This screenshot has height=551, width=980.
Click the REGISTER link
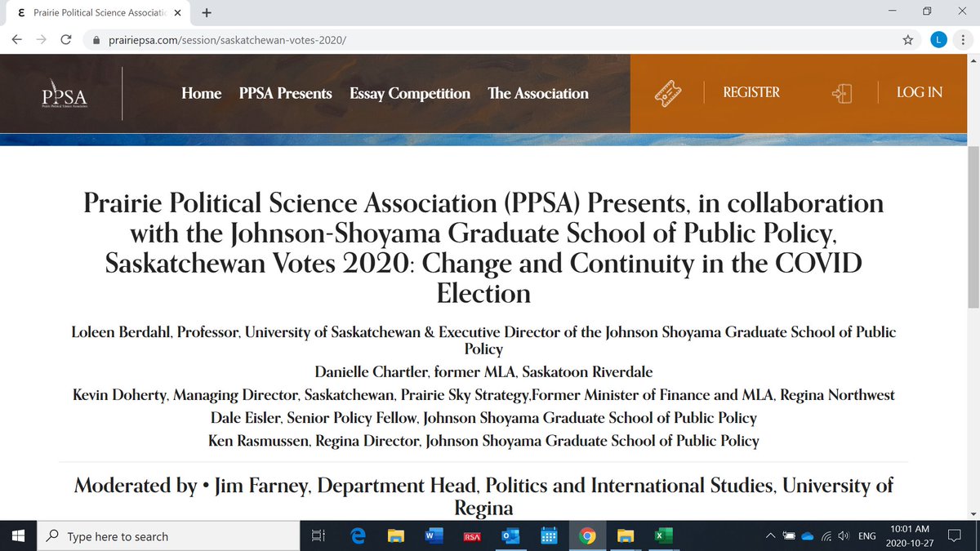pyautogui.click(x=751, y=92)
